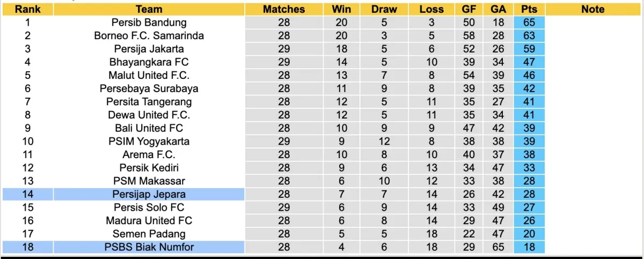Click the PSIM Yogyakarta team cell

pyautogui.click(x=149, y=142)
